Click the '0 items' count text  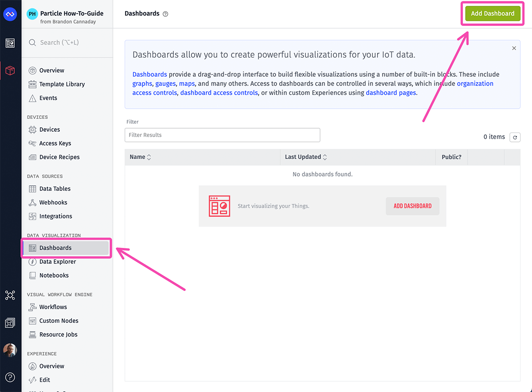[494, 137]
